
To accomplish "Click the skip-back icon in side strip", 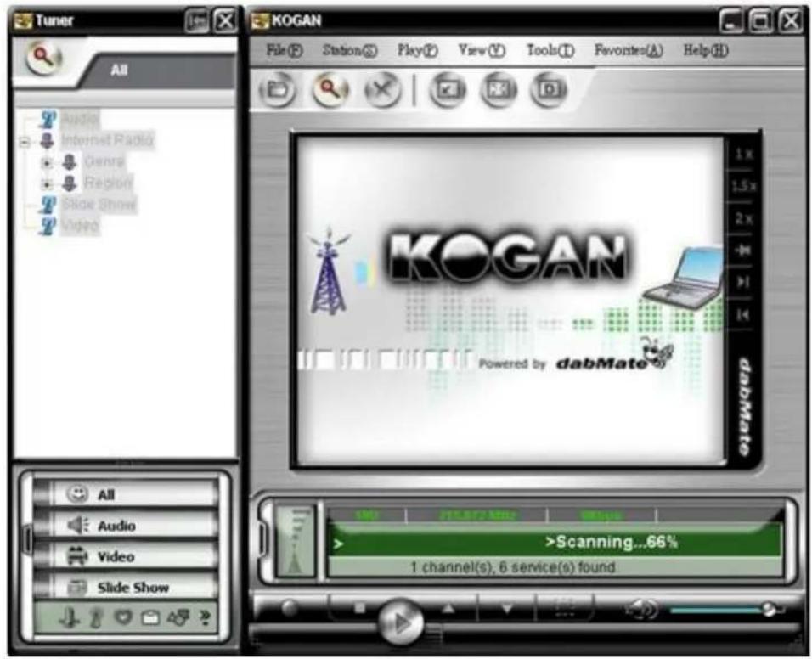I will (742, 314).
